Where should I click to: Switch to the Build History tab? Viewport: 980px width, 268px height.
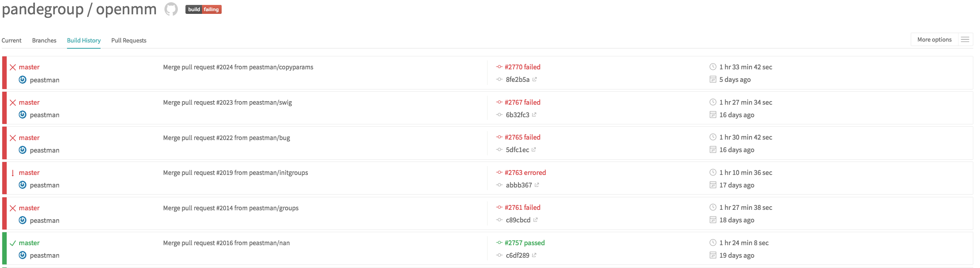coord(84,40)
